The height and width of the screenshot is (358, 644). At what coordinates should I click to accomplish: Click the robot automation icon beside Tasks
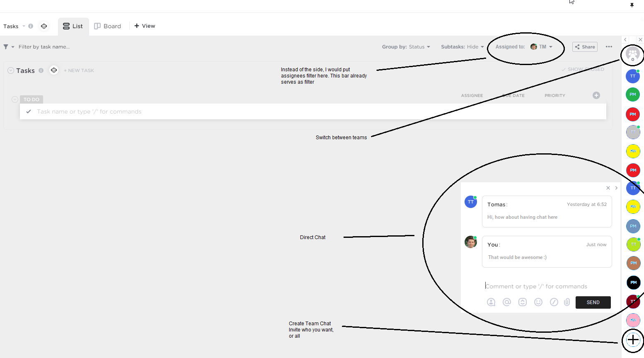coord(54,70)
